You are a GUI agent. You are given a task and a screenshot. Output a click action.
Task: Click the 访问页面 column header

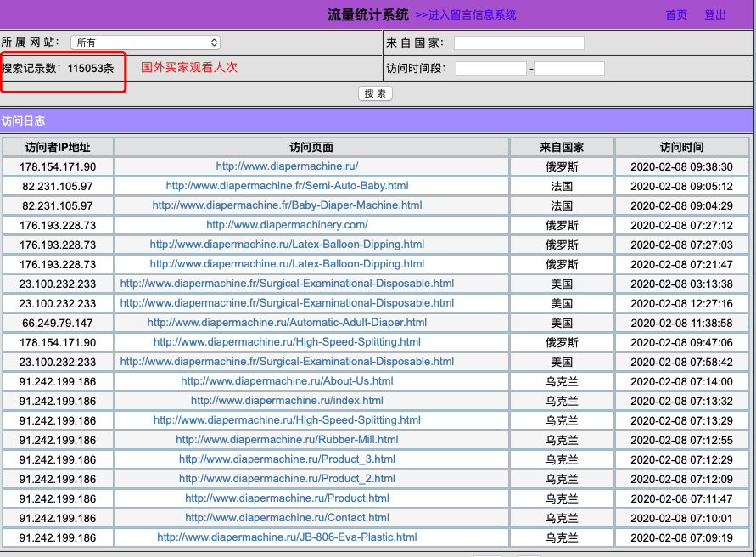tap(311, 147)
